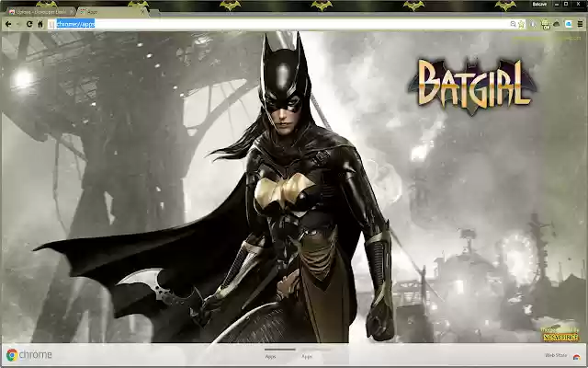Screen dimensions: 588x368
Task: Maximize the Chrome window
Action: (x=566, y=4)
